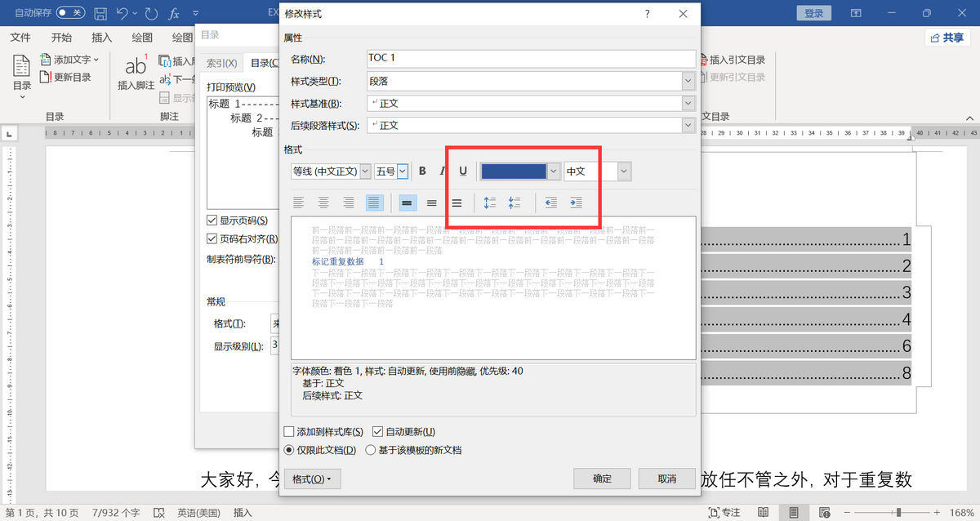Select 基于该模板的新文档 radio option
The width and height of the screenshot is (980, 521).
point(371,450)
